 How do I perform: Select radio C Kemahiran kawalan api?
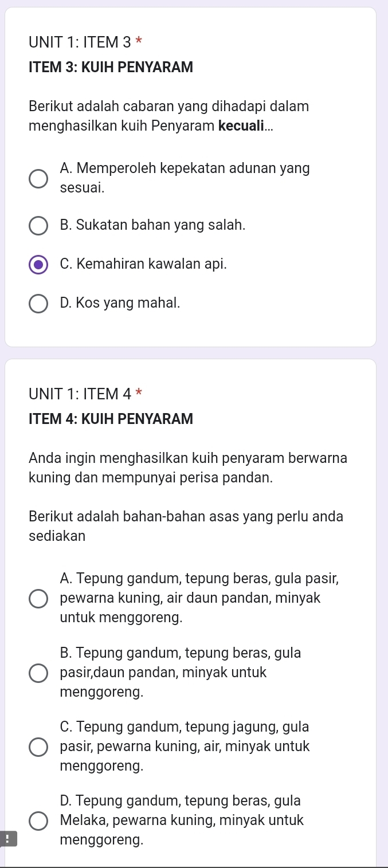point(39,265)
